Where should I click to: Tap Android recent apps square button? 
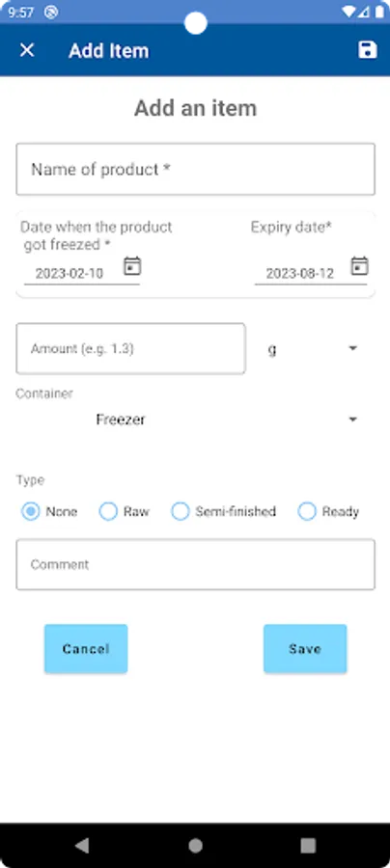click(308, 845)
